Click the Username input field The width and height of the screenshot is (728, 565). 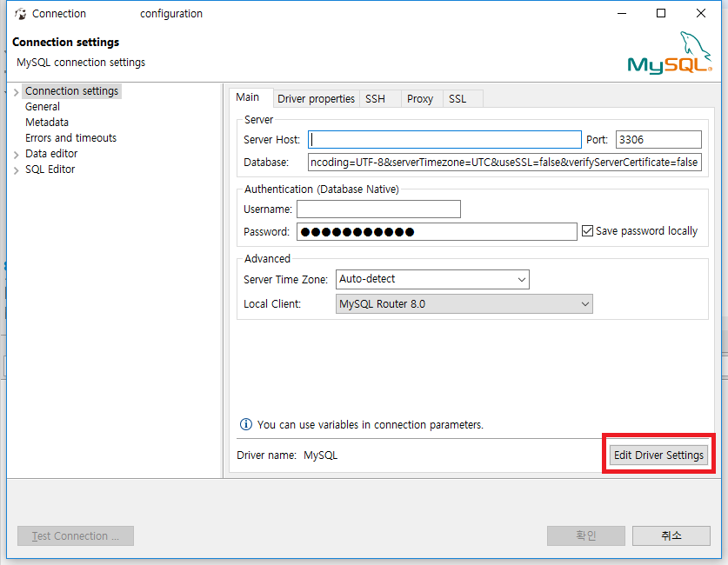click(x=378, y=209)
